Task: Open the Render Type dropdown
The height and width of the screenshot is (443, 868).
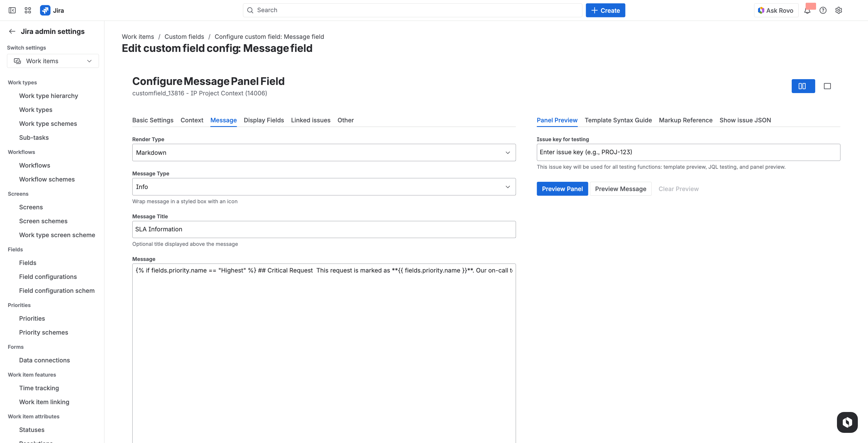Action: (x=507, y=152)
